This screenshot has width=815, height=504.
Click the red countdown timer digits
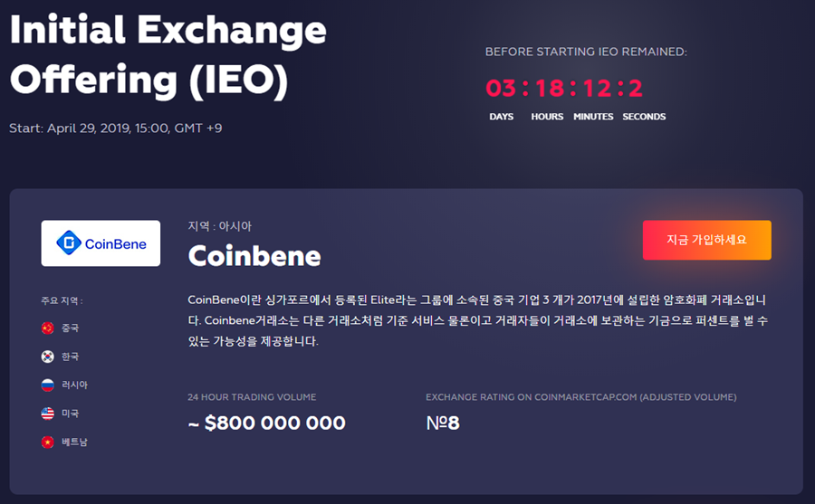tap(564, 89)
